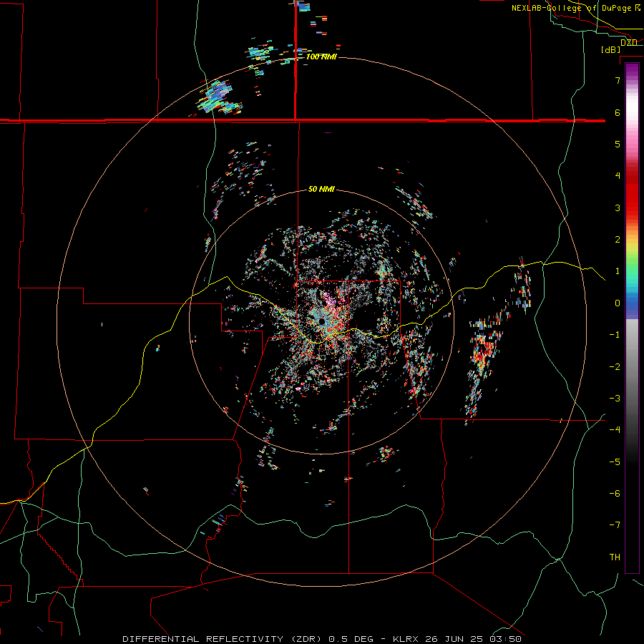Click the -6 value on the dB scale
This screenshot has width=644, height=644.
615,493
